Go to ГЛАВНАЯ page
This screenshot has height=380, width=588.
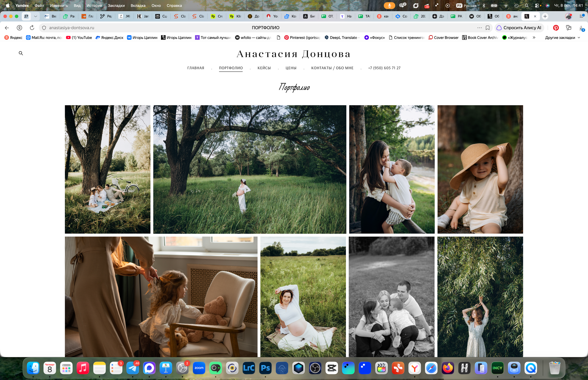coord(196,68)
